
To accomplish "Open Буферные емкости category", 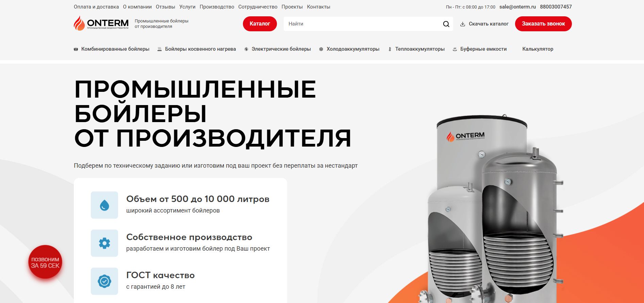I will [x=483, y=49].
